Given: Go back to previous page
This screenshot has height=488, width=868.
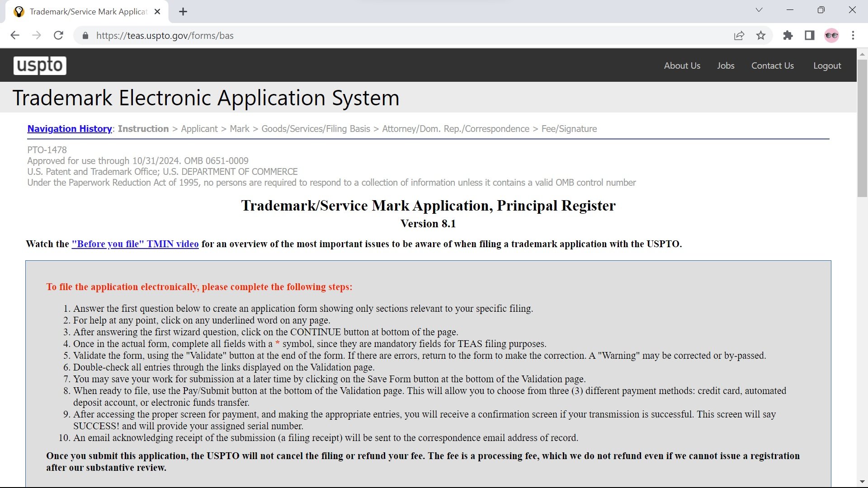Looking at the screenshot, I should [x=15, y=35].
